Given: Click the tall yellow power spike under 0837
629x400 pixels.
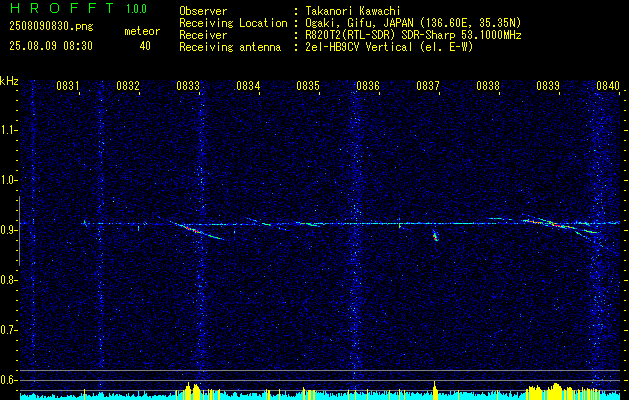Looking at the screenshot, I should [x=434, y=389].
